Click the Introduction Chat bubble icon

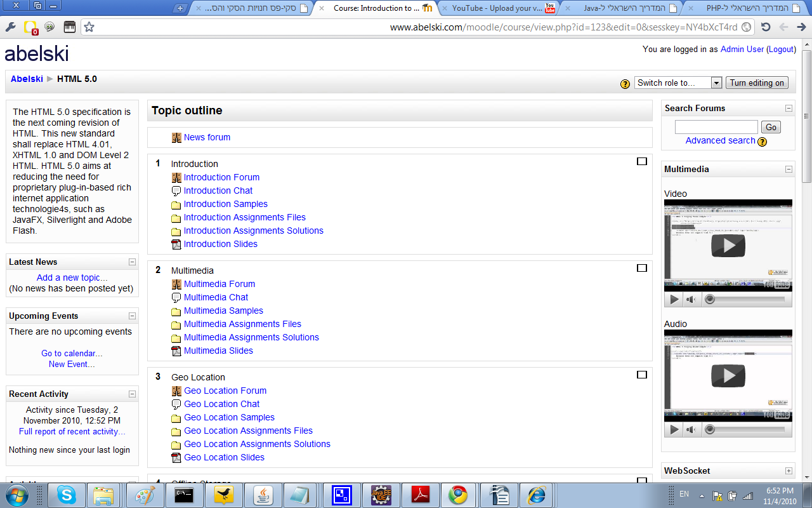click(x=176, y=190)
